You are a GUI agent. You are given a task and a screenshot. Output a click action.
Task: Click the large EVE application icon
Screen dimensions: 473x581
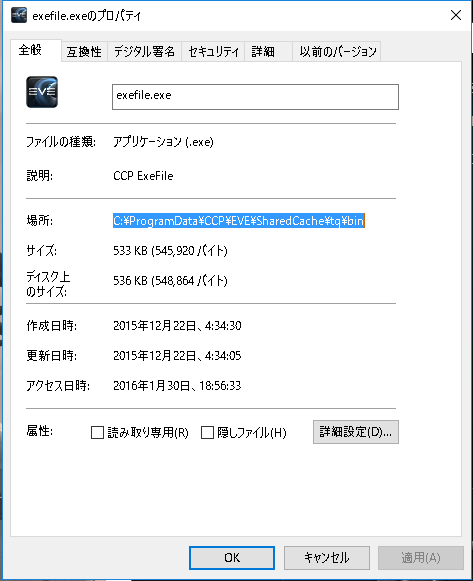(42, 92)
